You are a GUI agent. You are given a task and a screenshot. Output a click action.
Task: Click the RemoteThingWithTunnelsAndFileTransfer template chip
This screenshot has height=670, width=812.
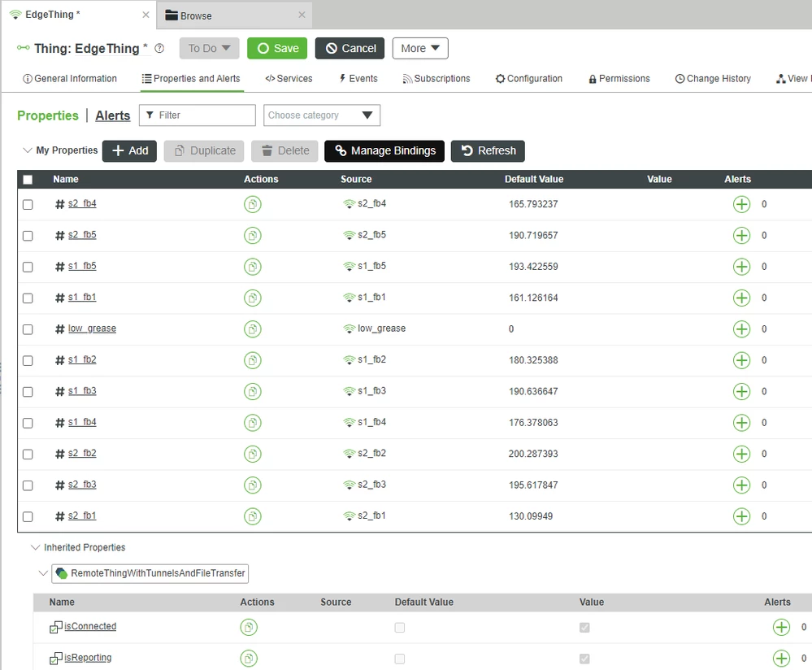pyautogui.click(x=150, y=573)
